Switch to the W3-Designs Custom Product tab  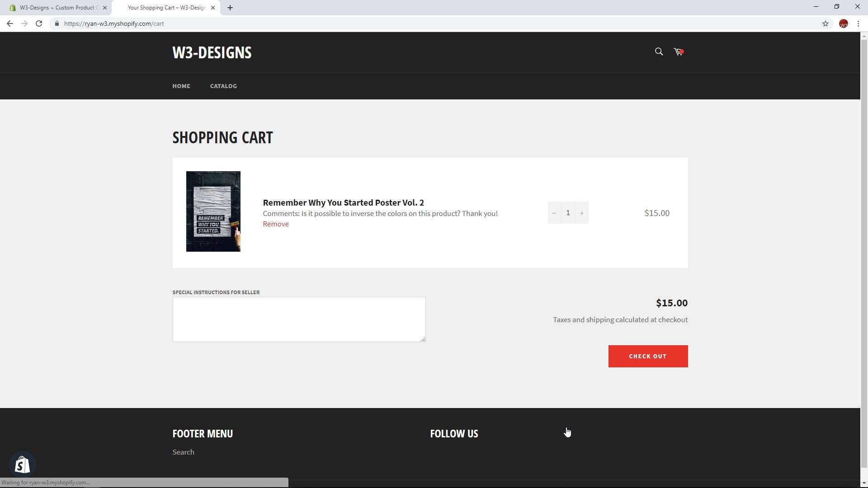[x=58, y=8]
